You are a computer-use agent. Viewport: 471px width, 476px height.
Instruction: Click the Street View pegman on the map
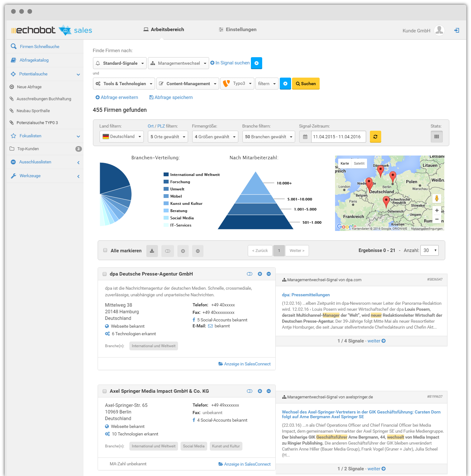pos(436,198)
